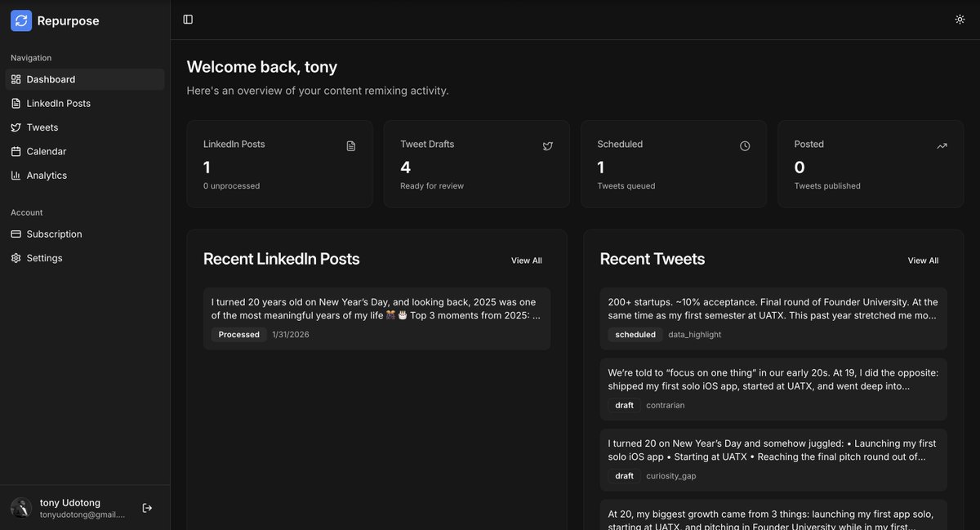Open the 'At 20, my biggest growth' tweet
This screenshot has height=530, width=980.
pos(773,514)
